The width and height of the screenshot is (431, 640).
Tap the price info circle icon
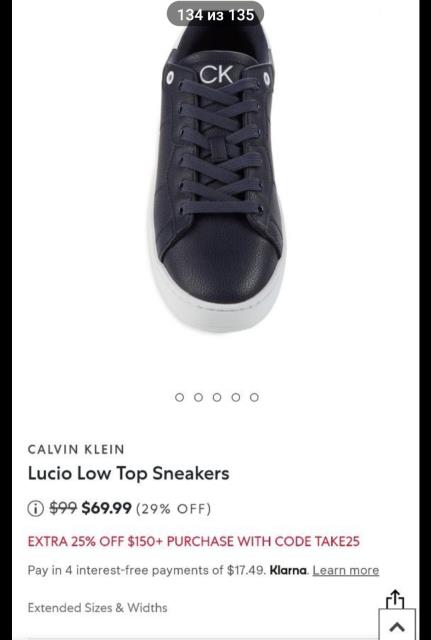[35, 509]
